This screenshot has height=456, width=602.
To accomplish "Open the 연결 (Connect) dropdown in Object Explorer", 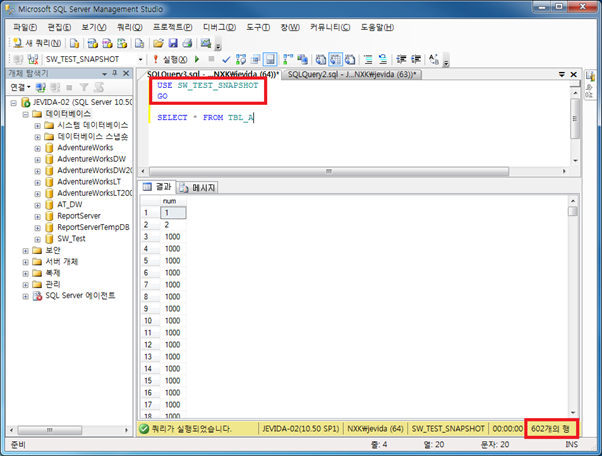I will (20, 88).
